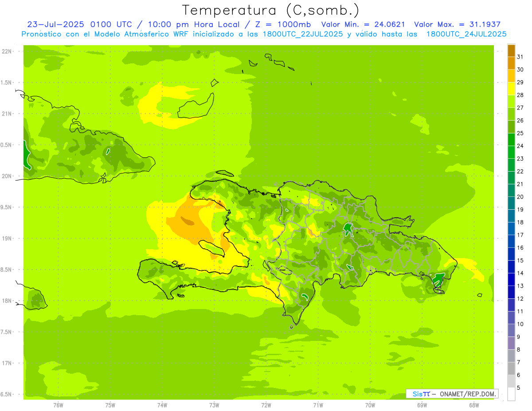Click the 'Z = 1000mb' pressure level text
The height and width of the screenshot is (411, 532).
pyautogui.click(x=283, y=24)
